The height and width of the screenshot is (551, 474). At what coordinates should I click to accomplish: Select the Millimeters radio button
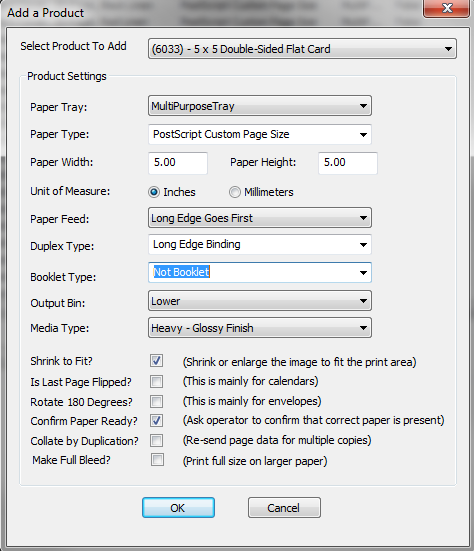235,192
